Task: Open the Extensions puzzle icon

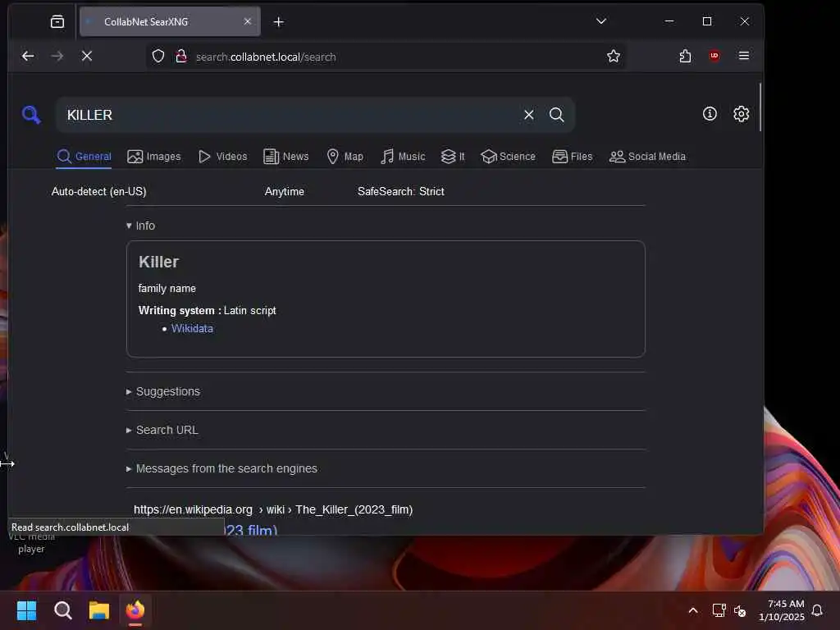Action: pos(685,57)
